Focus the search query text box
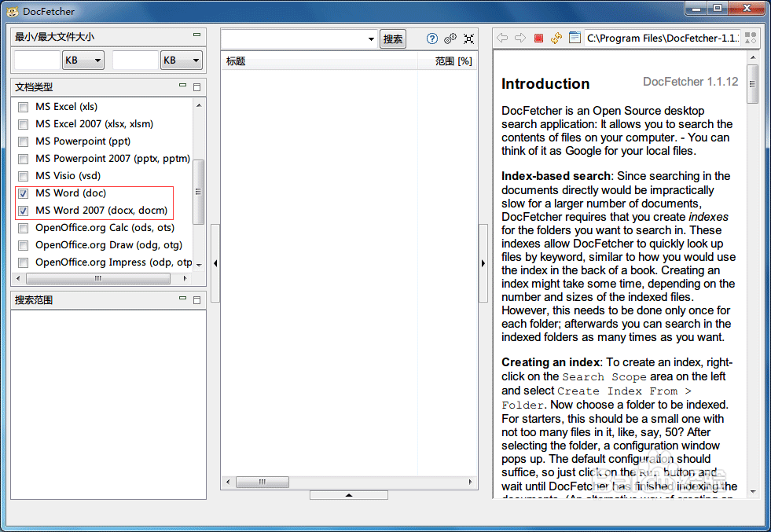Screen dimensions: 771x532 294,39
